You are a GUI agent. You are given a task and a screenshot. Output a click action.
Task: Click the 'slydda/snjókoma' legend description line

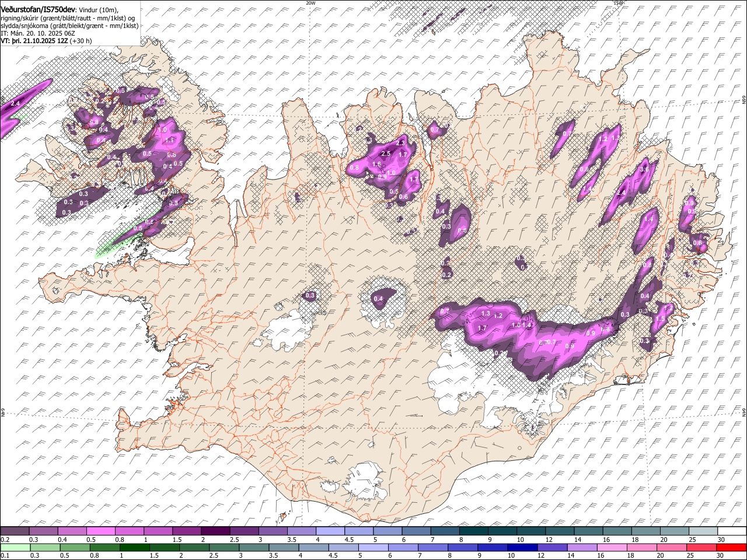pos(69,26)
